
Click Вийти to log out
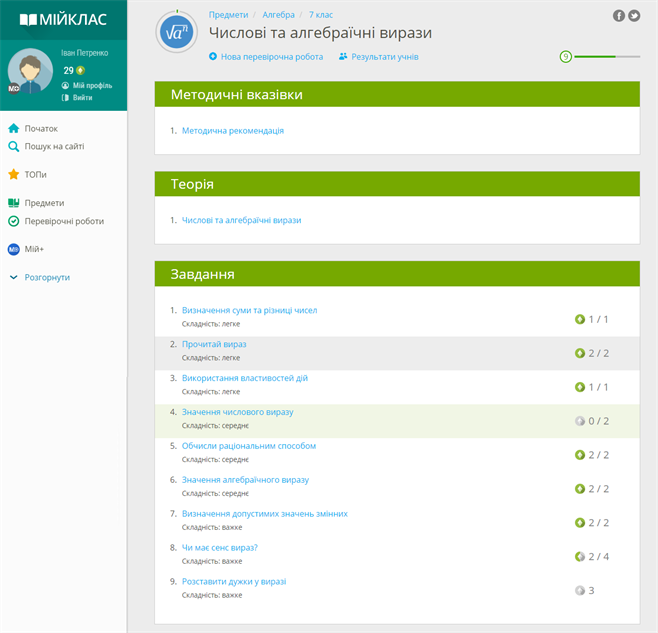coord(82,98)
